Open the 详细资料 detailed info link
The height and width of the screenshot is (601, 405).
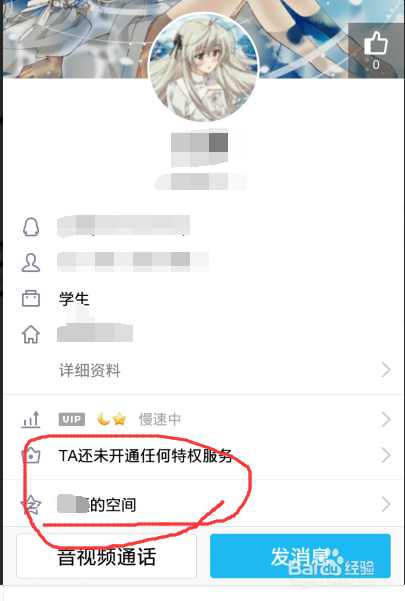(x=90, y=370)
